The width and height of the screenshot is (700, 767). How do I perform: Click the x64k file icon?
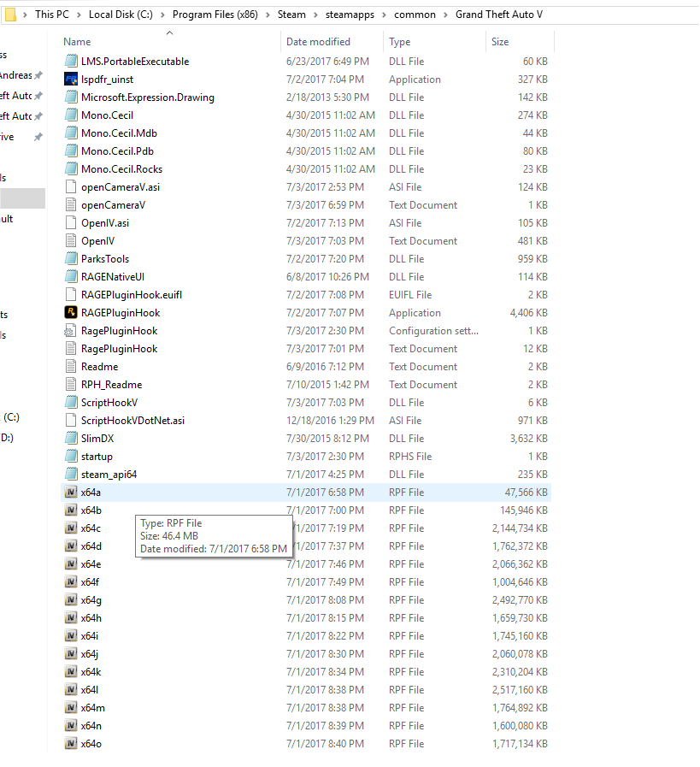click(71, 671)
